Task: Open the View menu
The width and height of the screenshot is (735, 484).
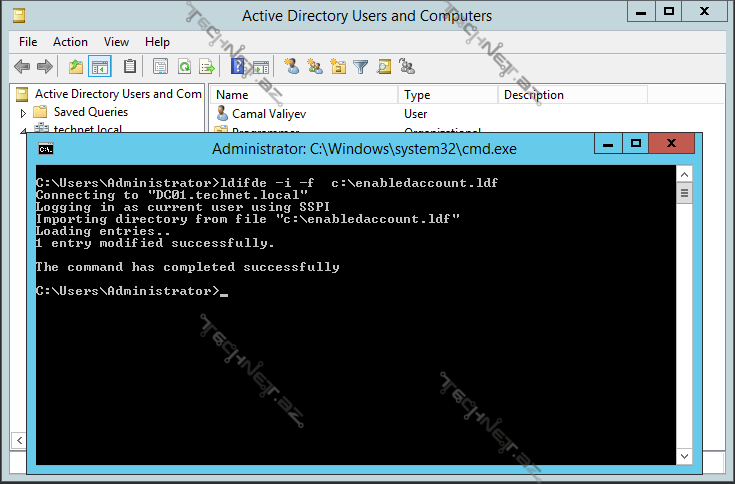Action: (117, 42)
